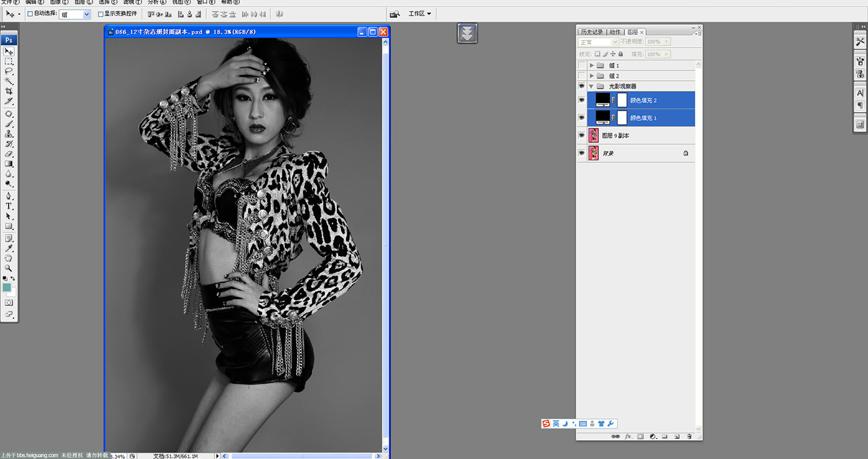The height and width of the screenshot is (459, 868).
Task: Switch to the 历史记录 tab
Action: pos(591,32)
